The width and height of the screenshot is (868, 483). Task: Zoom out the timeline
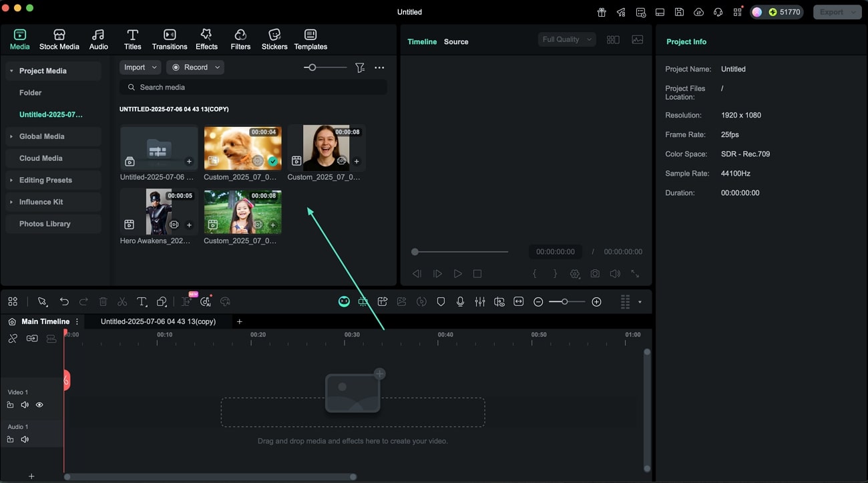click(x=538, y=302)
